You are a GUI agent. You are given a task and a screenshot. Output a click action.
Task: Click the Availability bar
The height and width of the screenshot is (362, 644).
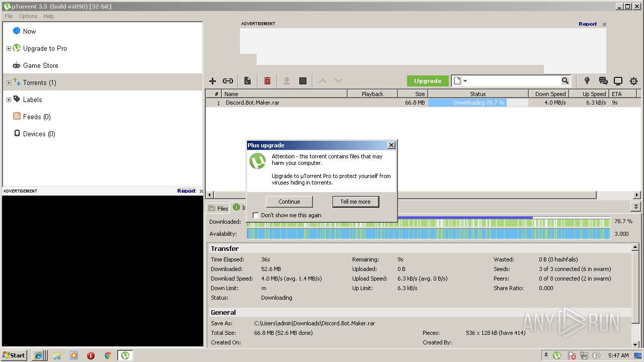pos(428,234)
